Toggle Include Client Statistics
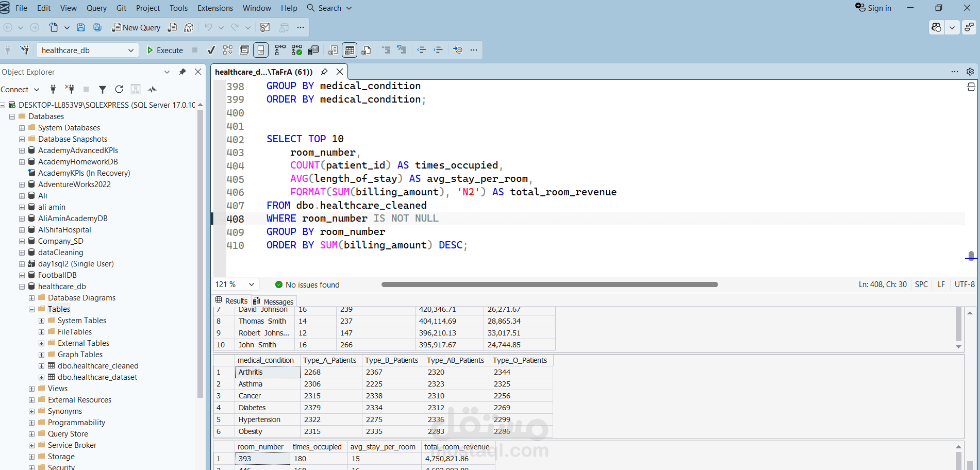Viewport: 980px width, 470px height. (313, 50)
